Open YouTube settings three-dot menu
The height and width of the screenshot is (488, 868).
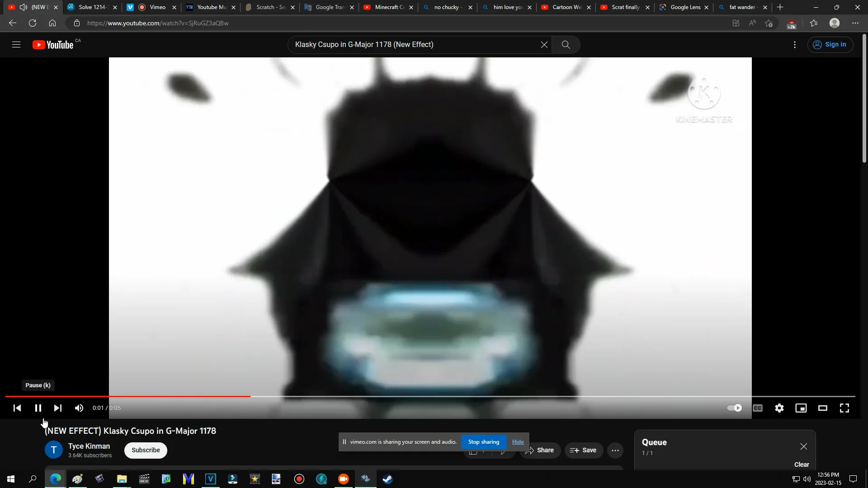click(x=795, y=45)
